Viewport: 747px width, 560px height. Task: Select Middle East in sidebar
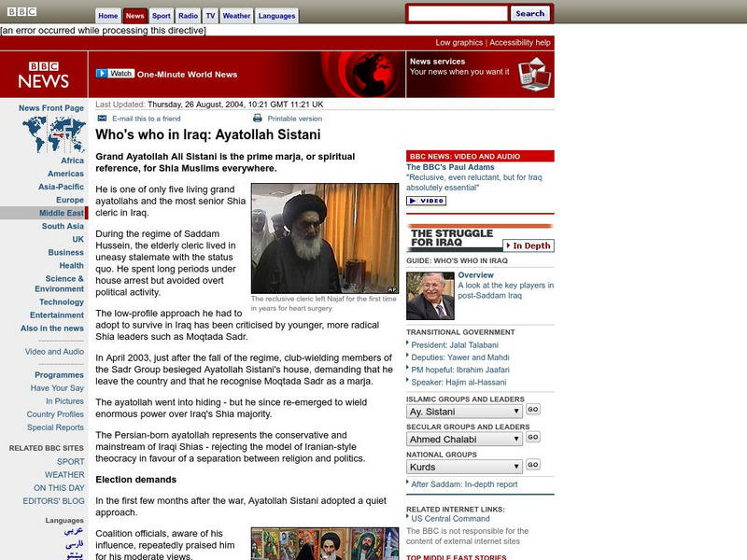pos(62,213)
